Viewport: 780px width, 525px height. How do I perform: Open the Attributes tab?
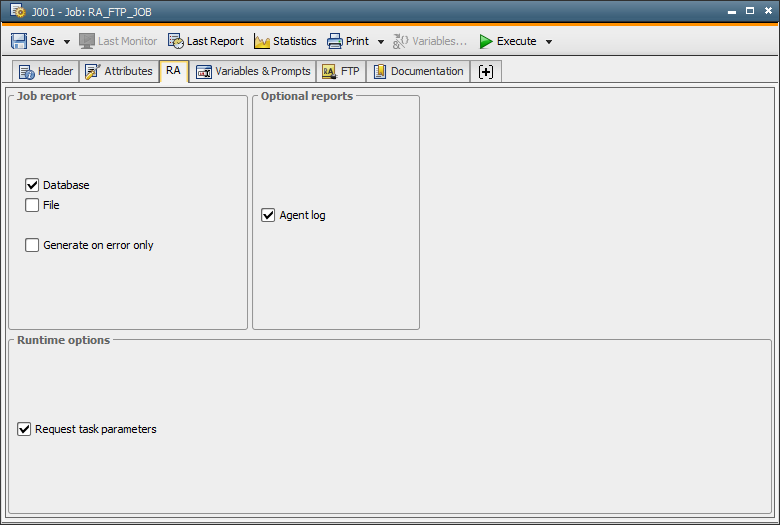point(119,71)
